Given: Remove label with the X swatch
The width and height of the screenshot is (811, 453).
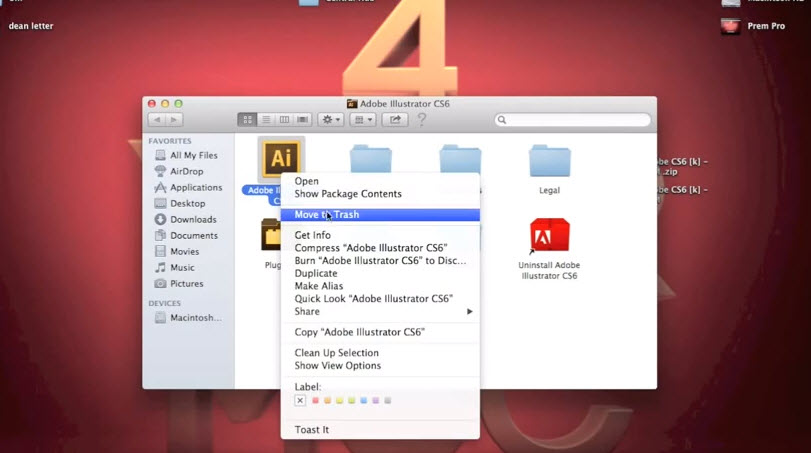Looking at the screenshot, I should click(x=300, y=400).
